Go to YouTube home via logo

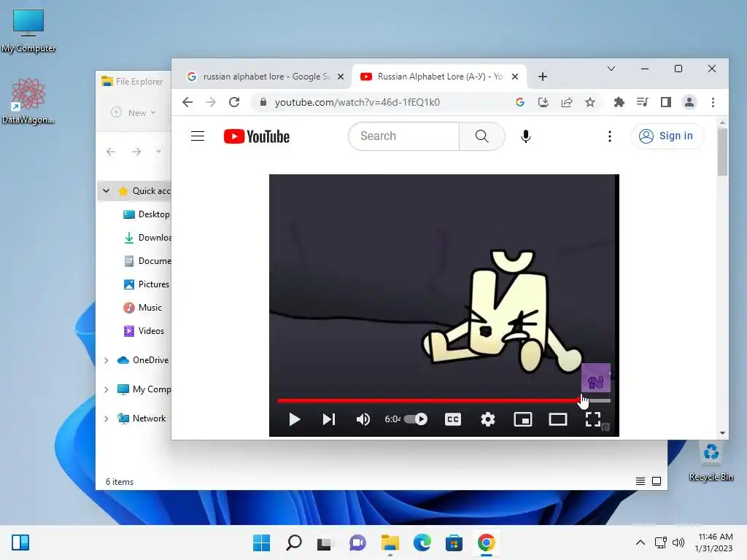click(x=257, y=136)
